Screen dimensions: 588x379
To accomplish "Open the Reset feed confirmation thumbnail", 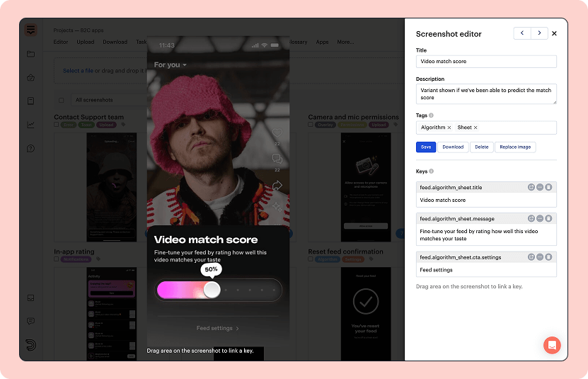I will pos(366,314).
